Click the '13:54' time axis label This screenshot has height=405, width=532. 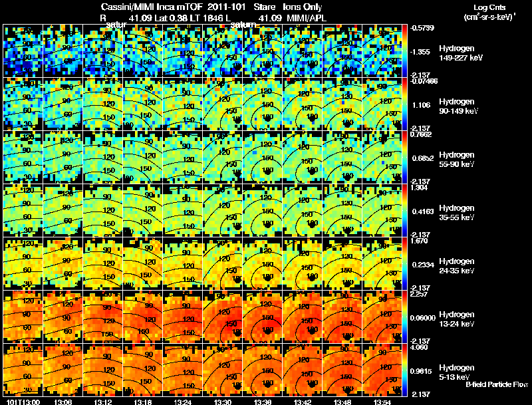pyautogui.click(x=383, y=402)
